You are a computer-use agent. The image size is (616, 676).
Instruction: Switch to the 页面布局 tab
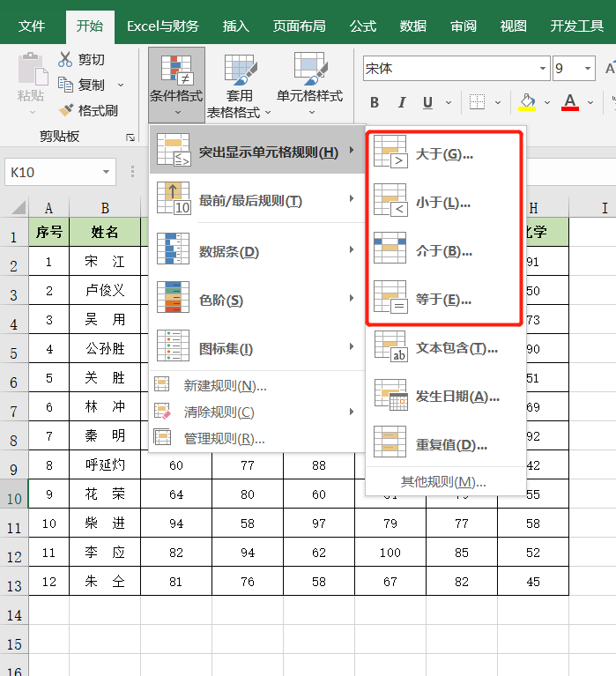point(299,26)
